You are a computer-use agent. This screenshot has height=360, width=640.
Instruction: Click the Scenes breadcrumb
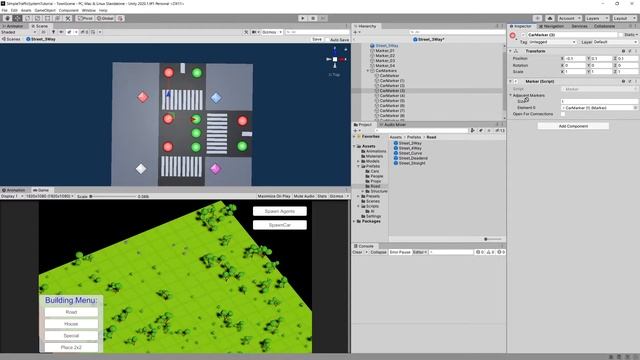(11, 39)
